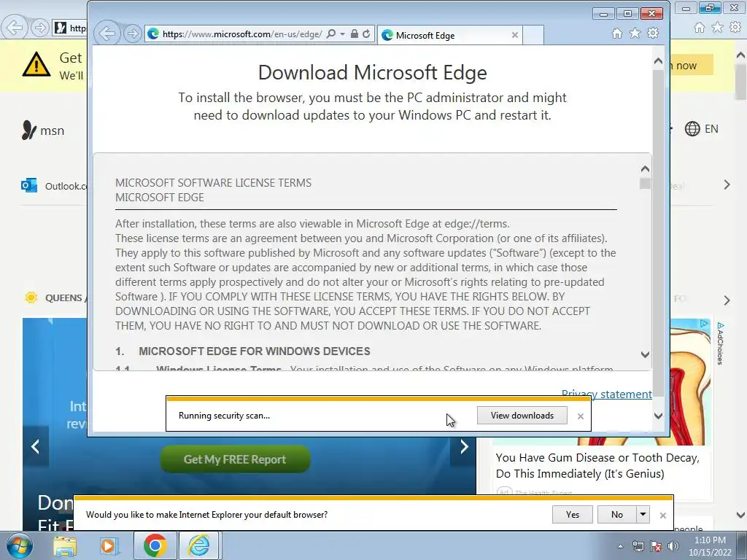Answer Yes to the default browser prompt

572,514
